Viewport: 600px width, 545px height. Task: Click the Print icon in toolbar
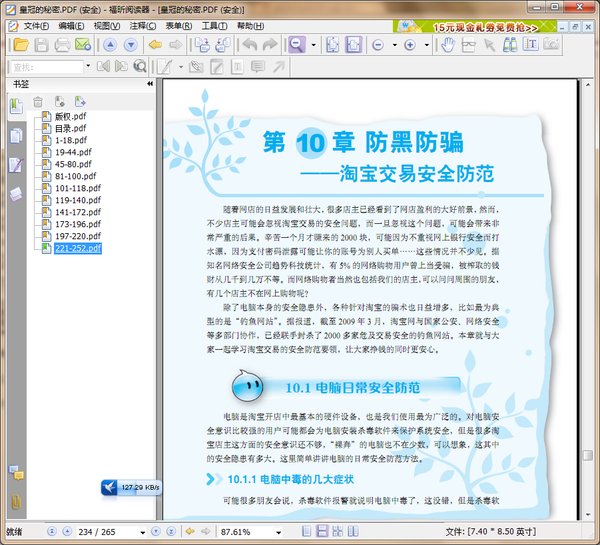click(x=62, y=45)
